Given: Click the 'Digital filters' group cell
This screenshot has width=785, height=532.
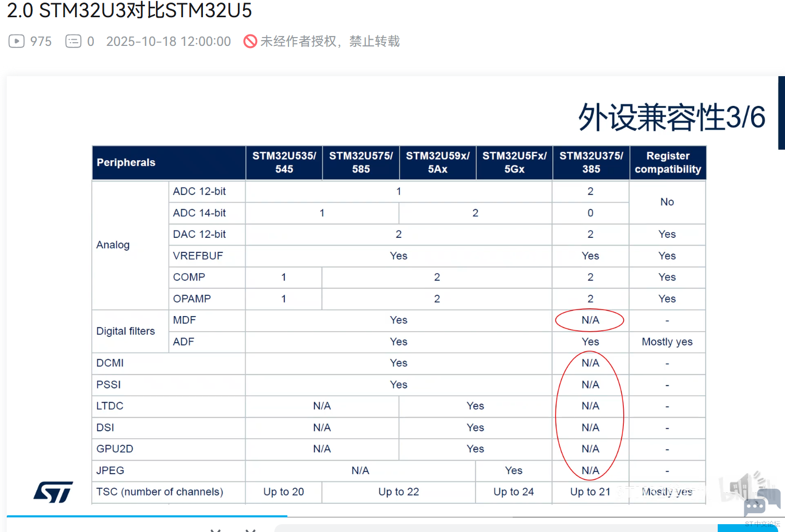Looking at the screenshot, I should 130,331.
